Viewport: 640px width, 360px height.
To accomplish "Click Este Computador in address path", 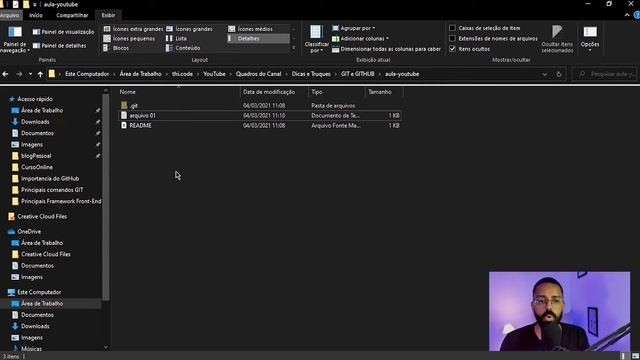I will pos(87,74).
